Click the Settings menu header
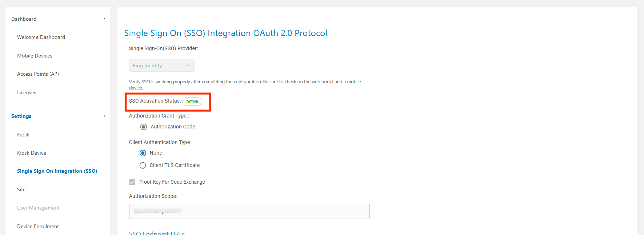644x235 pixels. (x=21, y=116)
